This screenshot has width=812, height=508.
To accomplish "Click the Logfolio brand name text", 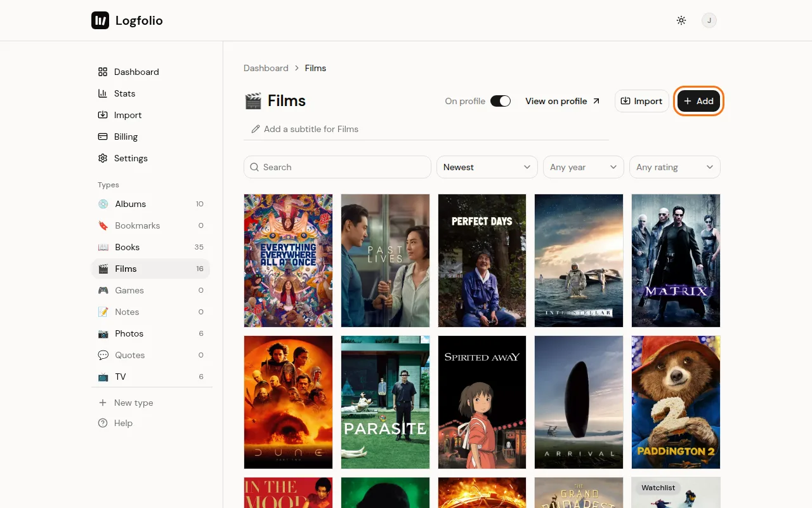I will pyautogui.click(x=139, y=20).
